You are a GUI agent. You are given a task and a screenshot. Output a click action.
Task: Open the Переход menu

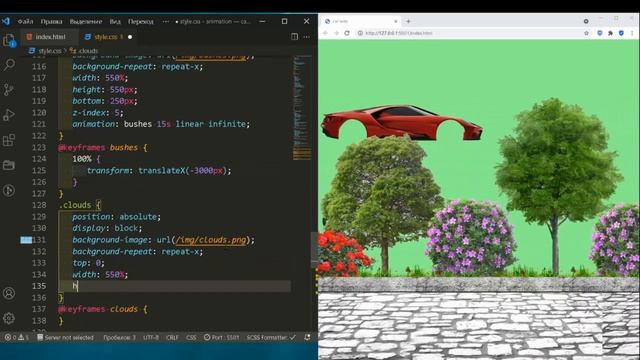[141, 21]
